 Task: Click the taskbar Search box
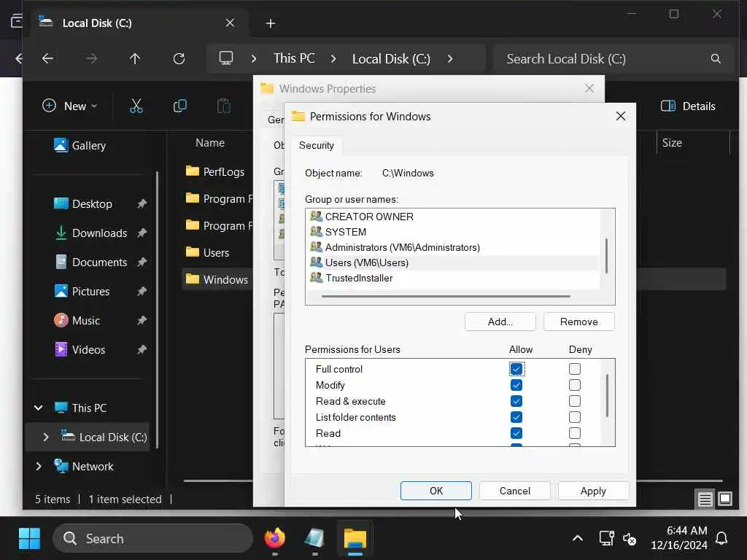pos(152,539)
